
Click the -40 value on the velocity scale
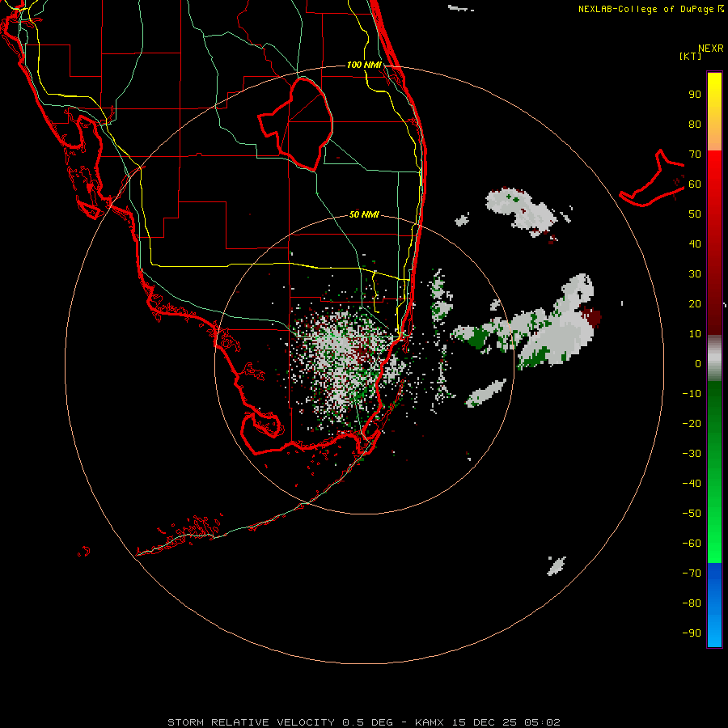(692, 484)
